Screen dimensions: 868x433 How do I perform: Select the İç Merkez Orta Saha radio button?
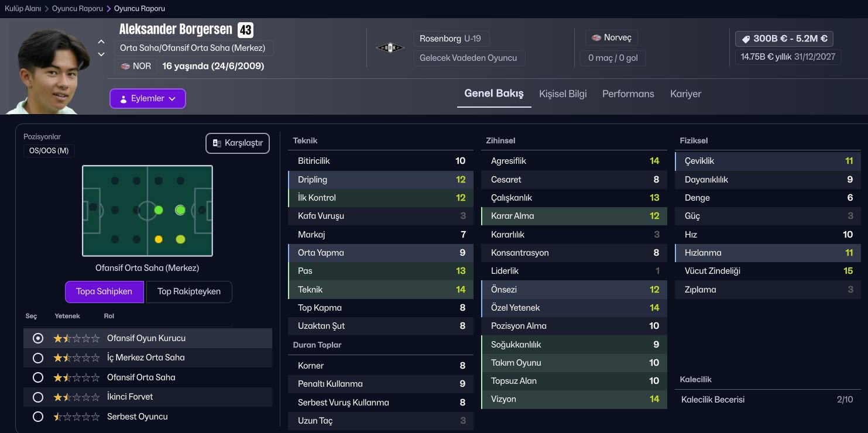coord(38,358)
